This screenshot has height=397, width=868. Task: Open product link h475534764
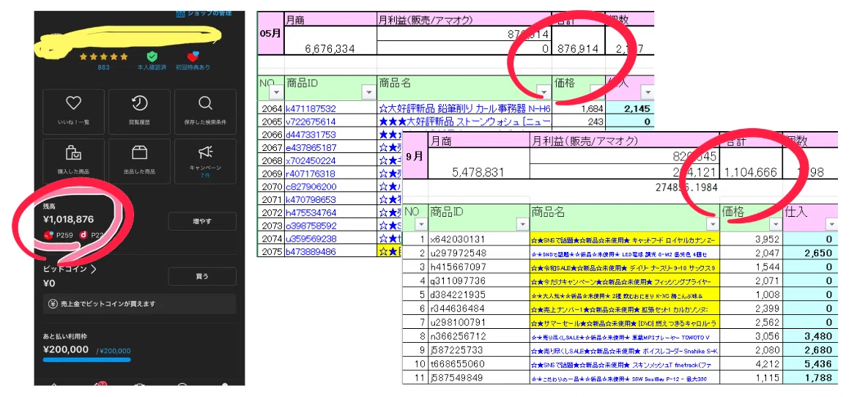(x=311, y=212)
